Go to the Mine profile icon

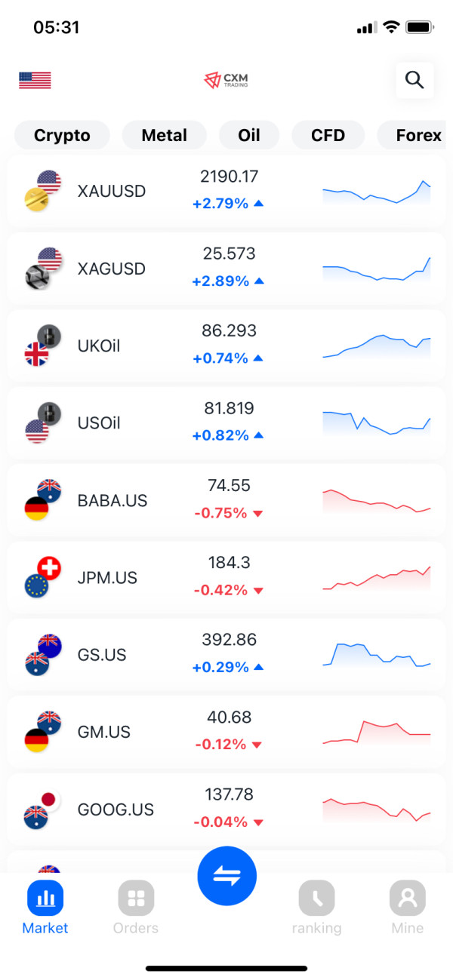(x=407, y=899)
